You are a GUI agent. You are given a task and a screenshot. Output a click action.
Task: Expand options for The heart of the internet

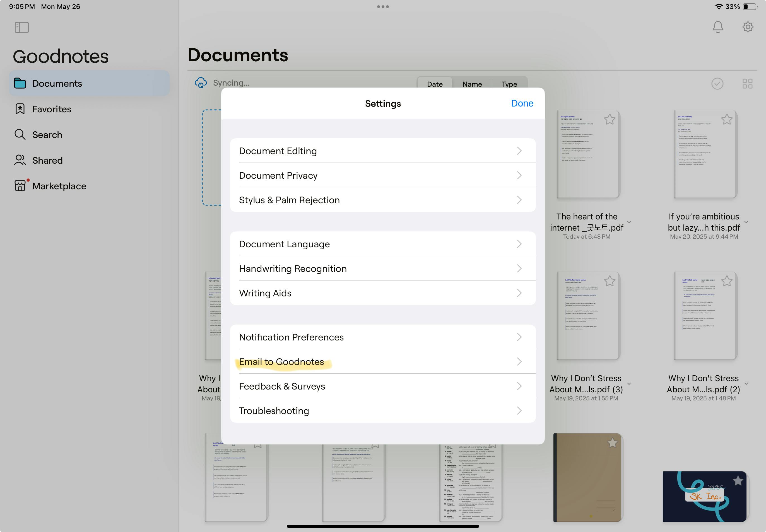(x=629, y=222)
